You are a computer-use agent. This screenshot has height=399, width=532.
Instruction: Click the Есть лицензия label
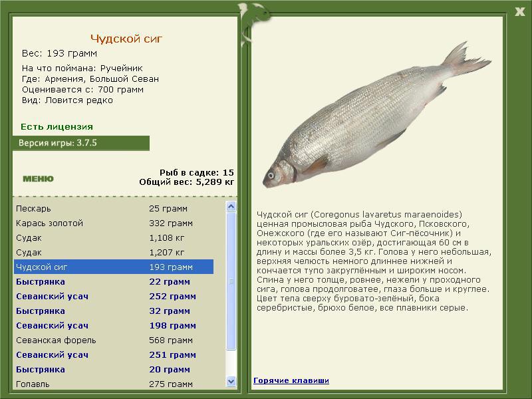click(x=57, y=127)
